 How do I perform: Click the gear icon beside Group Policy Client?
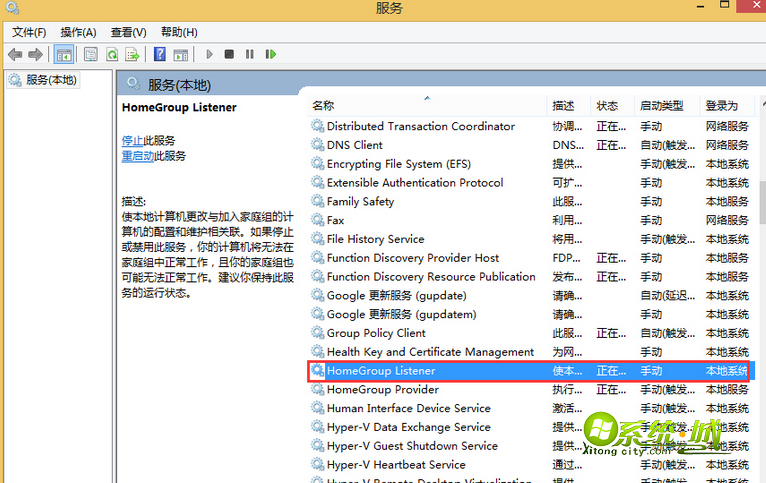(318, 333)
